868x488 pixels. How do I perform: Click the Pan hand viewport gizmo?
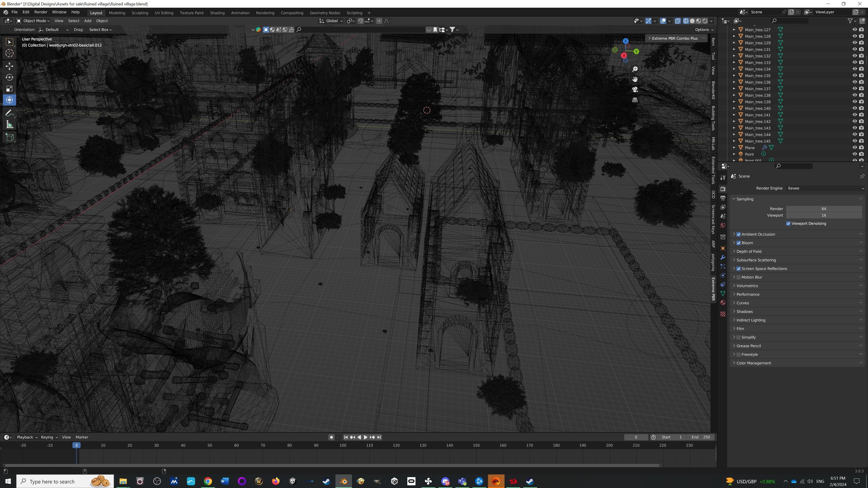(x=635, y=80)
